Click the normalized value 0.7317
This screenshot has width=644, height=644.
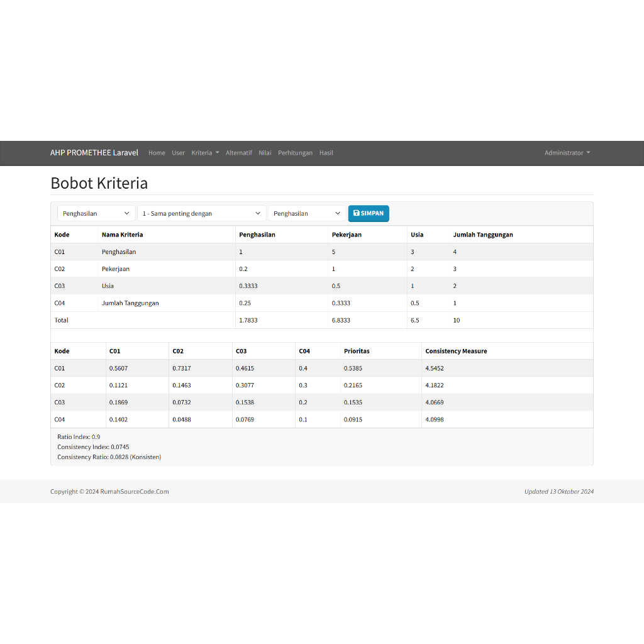(182, 369)
